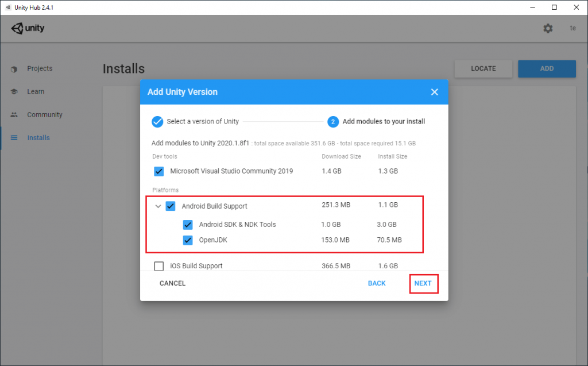The height and width of the screenshot is (366, 588).
Task: Go to the Projects section
Action: point(40,69)
